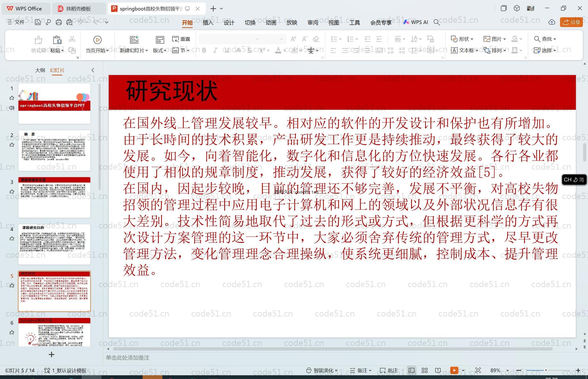Click the WPS AI button
Screen dimensions: 588x379
416,22
